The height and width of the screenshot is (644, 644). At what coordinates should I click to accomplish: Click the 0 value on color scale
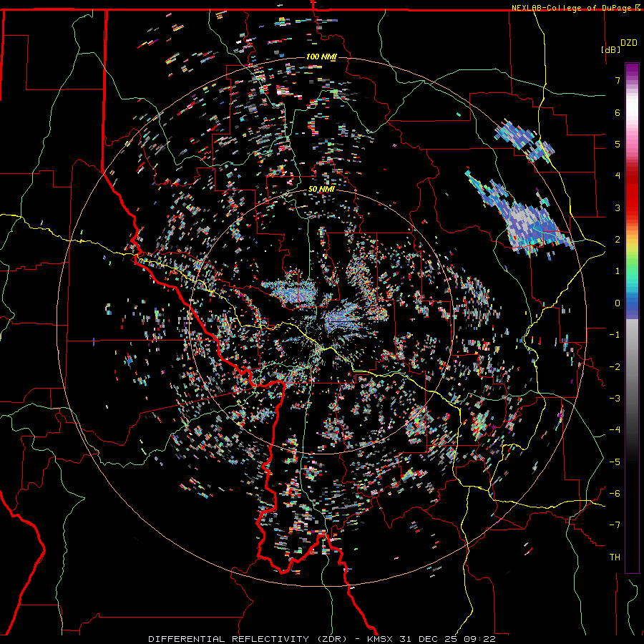tap(618, 303)
